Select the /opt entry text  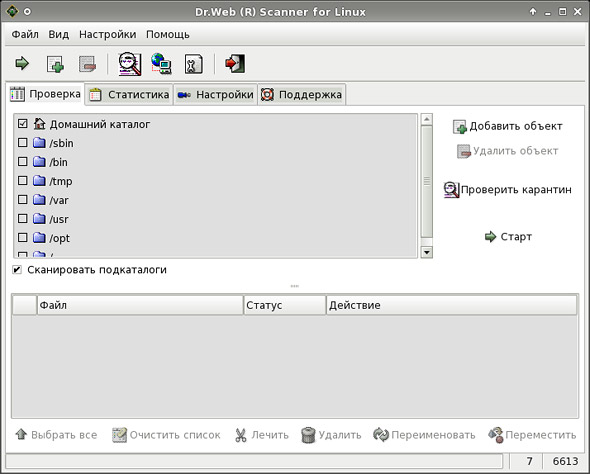coord(59,238)
